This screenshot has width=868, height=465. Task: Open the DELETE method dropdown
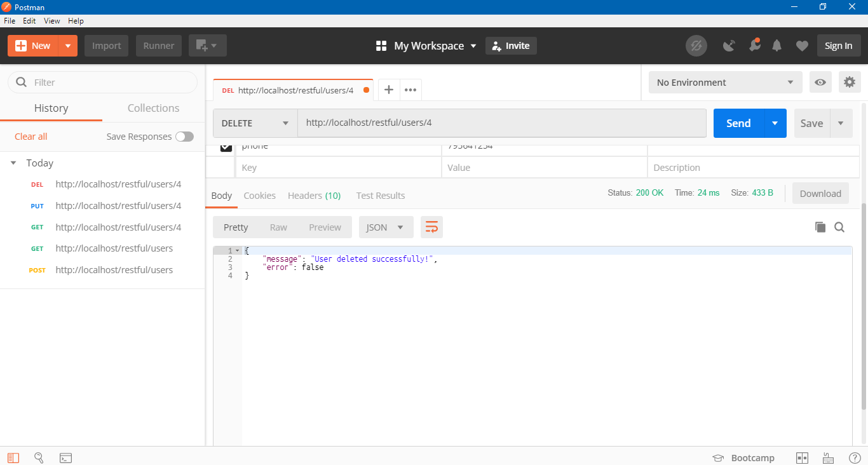point(254,123)
